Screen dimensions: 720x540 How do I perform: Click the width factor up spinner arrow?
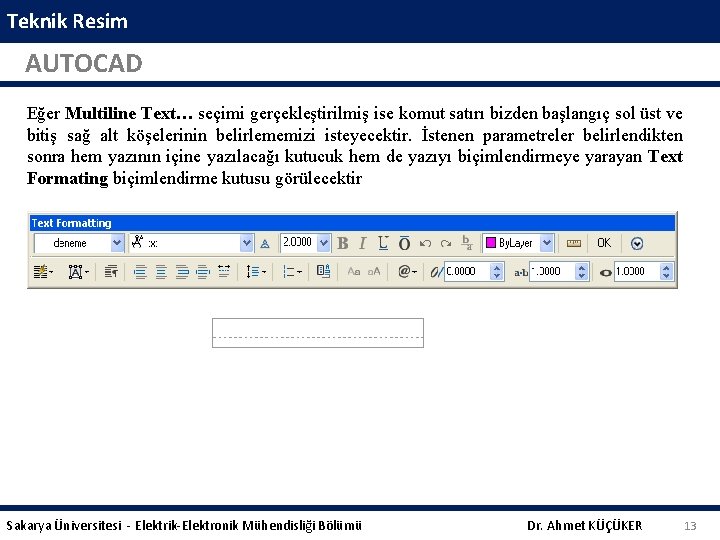pyautogui.click(x=666, y=267)
